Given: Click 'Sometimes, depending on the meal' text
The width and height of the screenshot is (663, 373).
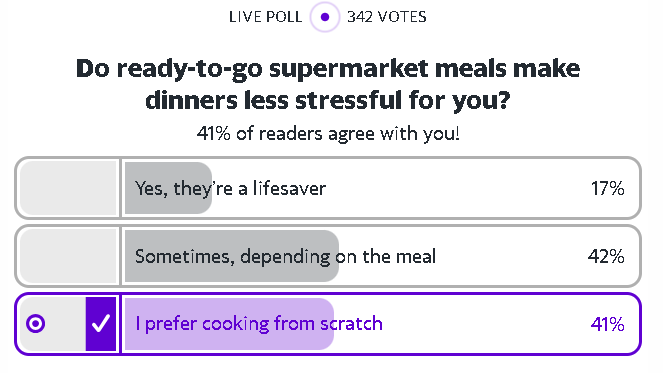Looking at the screenshot, I should 285,257.
